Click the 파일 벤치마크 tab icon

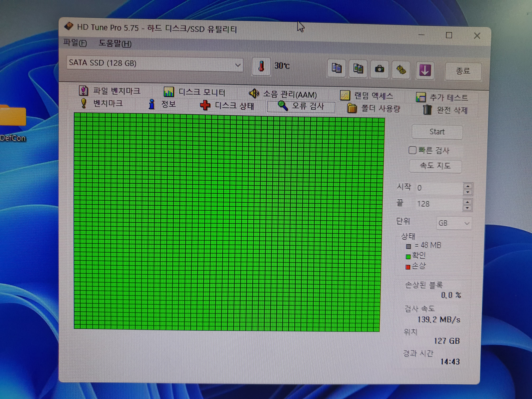pyautogui.click(x=84, y=91)
